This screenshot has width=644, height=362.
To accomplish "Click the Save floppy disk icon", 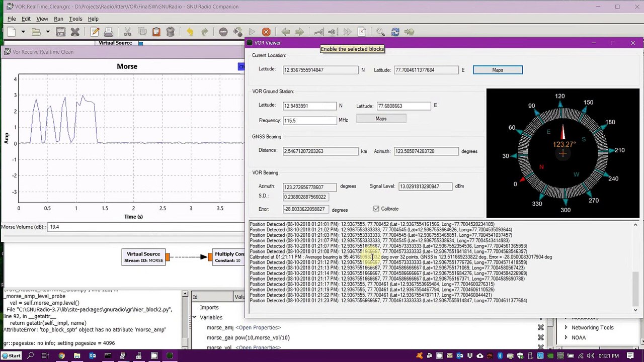I will [x=61, y=32].
